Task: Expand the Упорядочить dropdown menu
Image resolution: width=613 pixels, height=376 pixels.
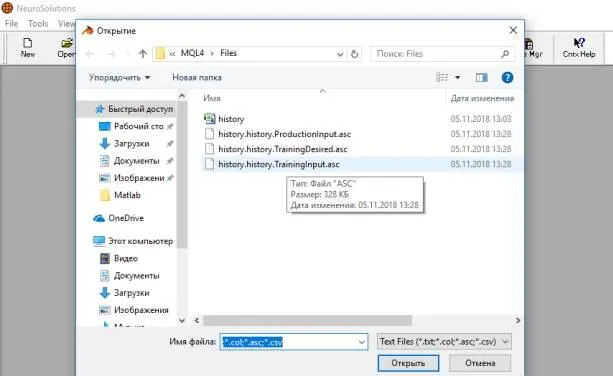Action: (119, 77)
